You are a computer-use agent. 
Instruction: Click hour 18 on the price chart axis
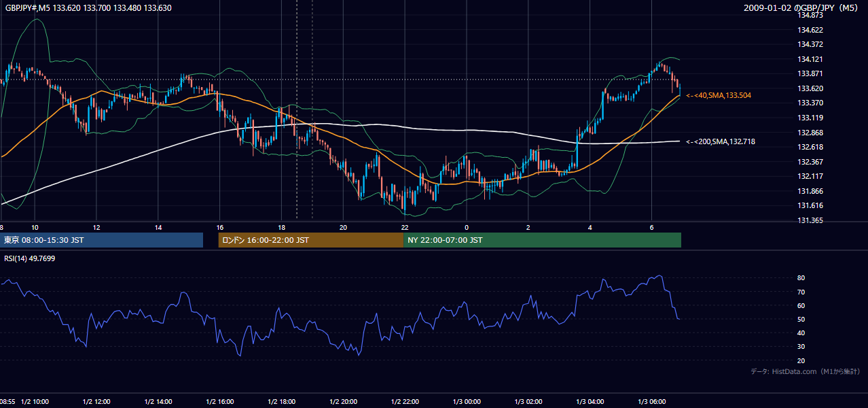click(x=281, y=227)
